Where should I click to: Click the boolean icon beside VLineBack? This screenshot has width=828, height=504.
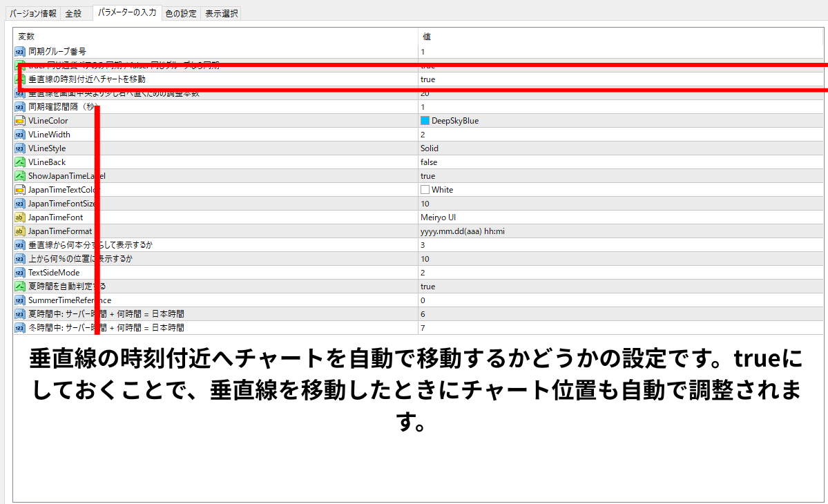[20, 162]
